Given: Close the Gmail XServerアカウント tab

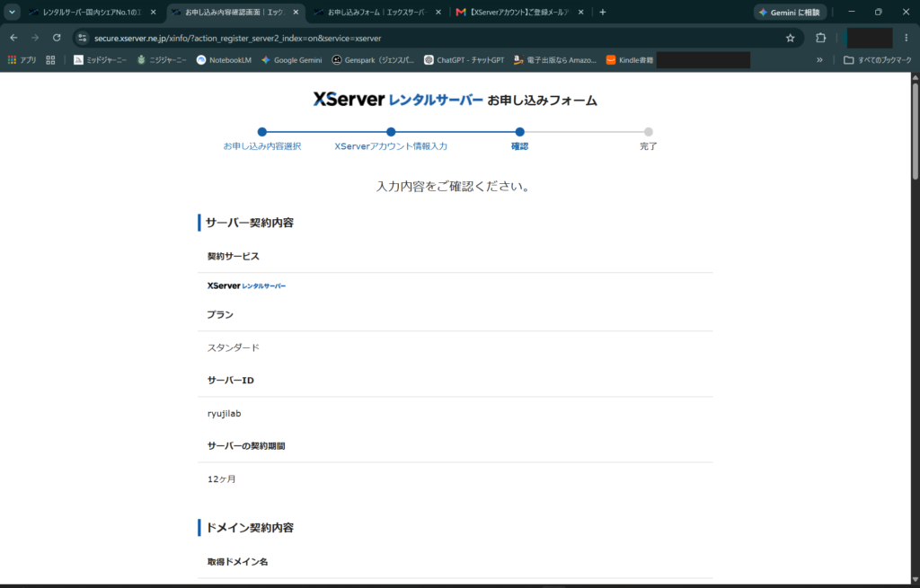Looking at the screenshot, I should click(x=581, y=12).
